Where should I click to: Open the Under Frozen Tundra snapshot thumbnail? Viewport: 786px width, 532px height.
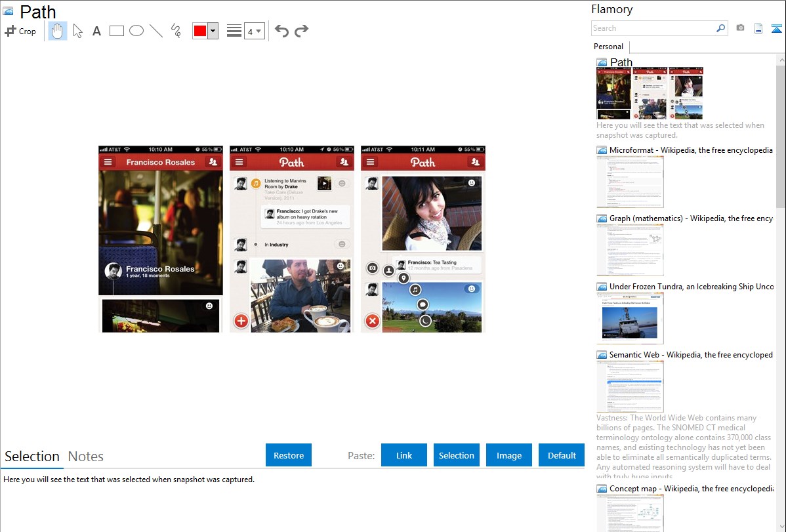click(x=630, y=318)
